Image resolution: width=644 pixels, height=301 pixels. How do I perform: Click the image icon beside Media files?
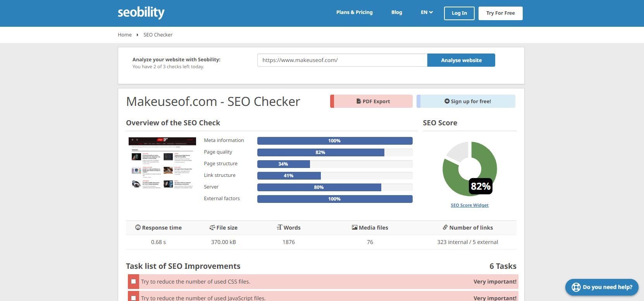point(355,227)
